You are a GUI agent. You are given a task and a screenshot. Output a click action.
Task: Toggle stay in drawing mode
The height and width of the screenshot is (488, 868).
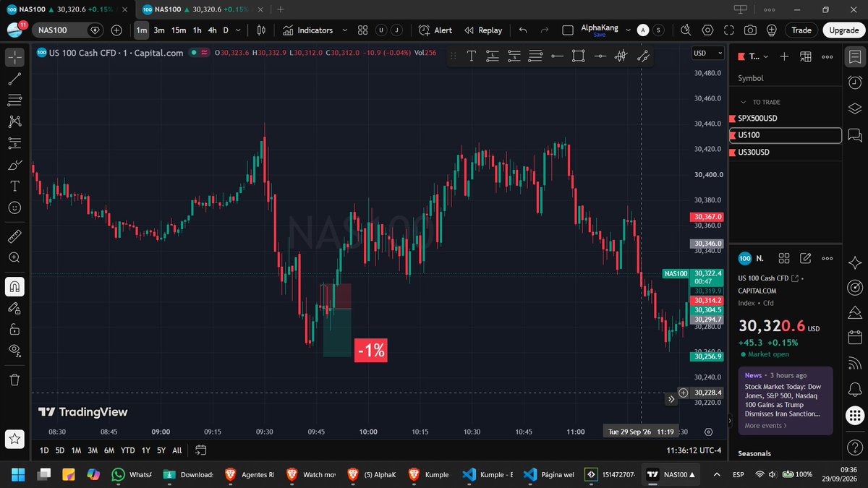[x=14, y=308]
